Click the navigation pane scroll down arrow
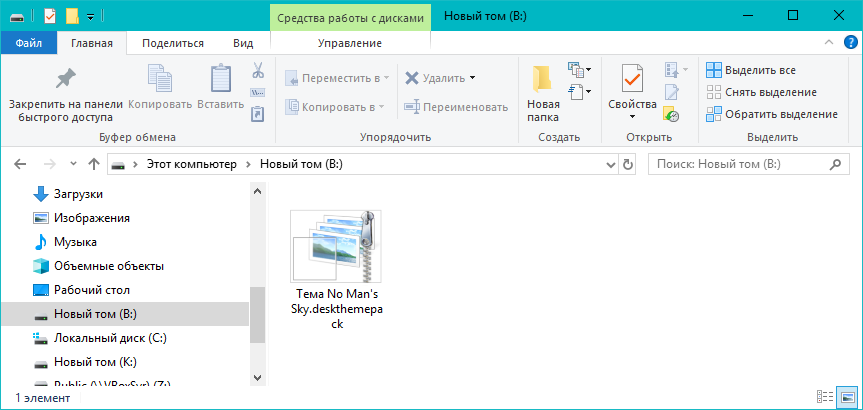Image resolution: width=863 pixels, height=410 pixels. tap(257, 378)
